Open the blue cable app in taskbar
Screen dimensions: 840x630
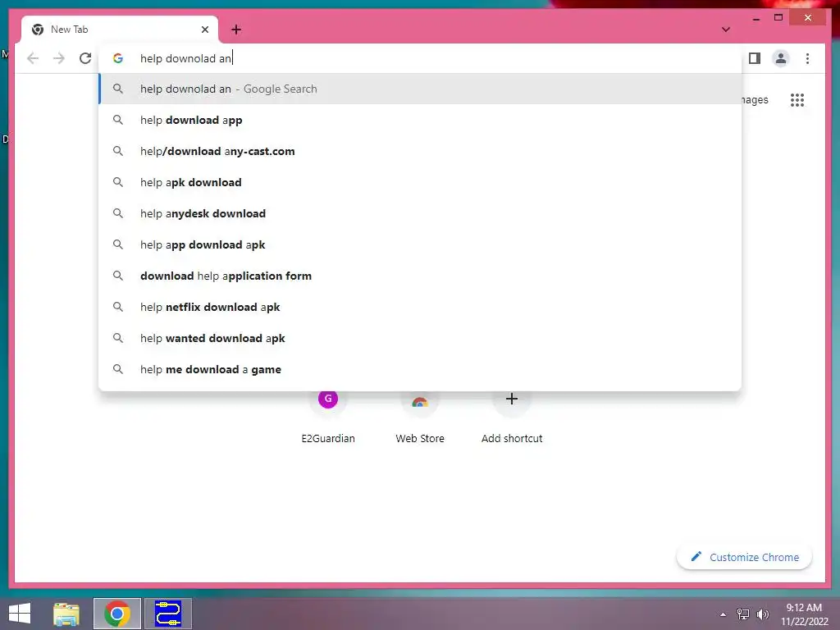point(168,614)
